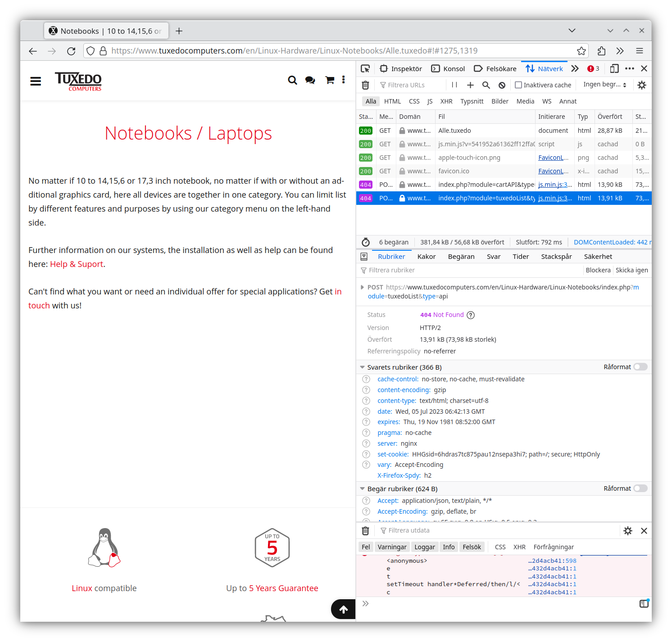Toggle responsive design mode
This screenshot has width=672, height=642.
(x=614, y=68)
